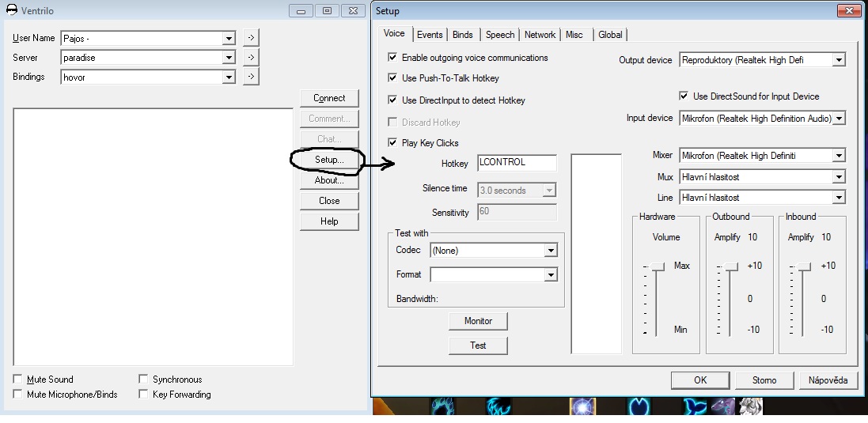Close the Setup dialog with red X

[848, 10]
